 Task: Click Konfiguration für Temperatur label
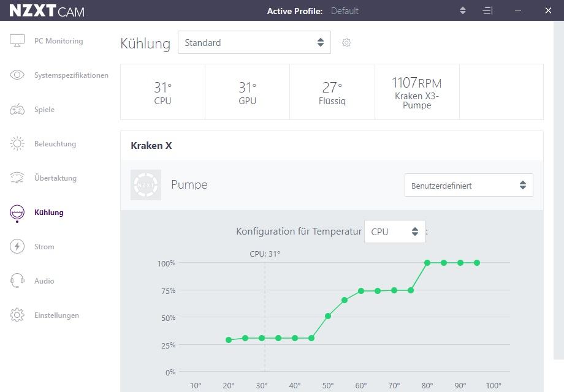click(299, 231)
